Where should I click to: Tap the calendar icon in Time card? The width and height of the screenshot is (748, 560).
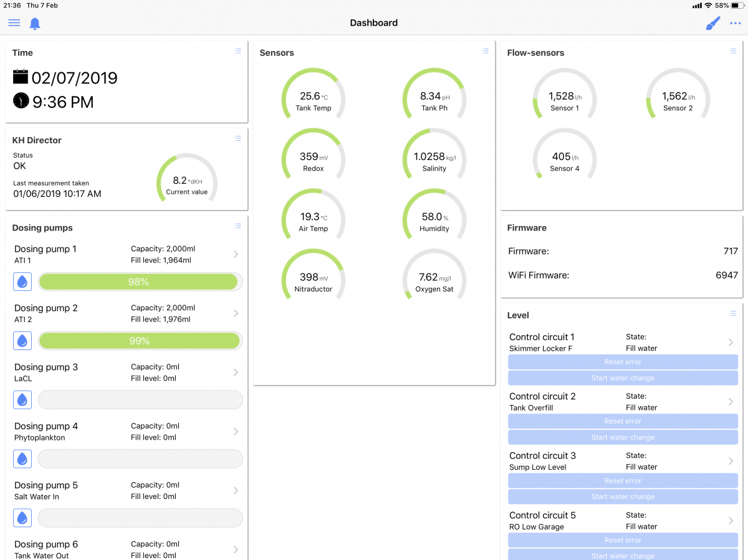click(21, 77)
